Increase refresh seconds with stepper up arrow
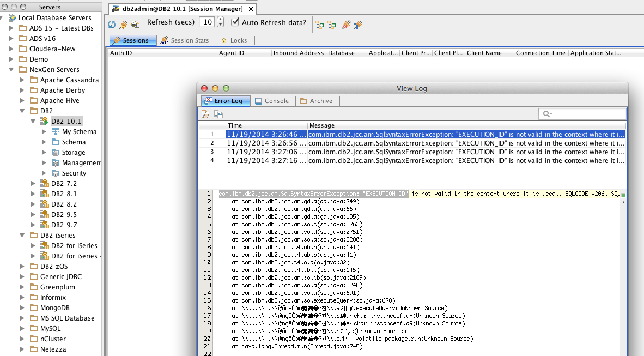Image resolution: width=644 pixels, height=356 pixels. tap(220, 20)
